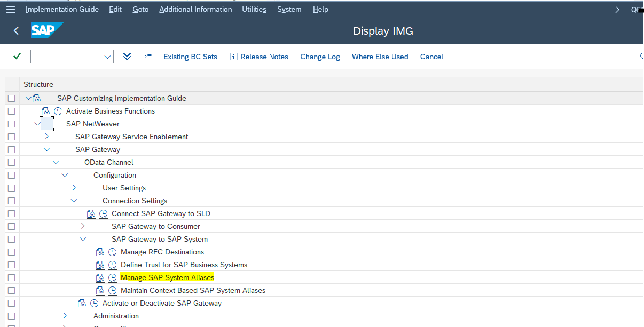The width and height of the screenshot is (644, 327).
Task: Tick checkbox for SAP Customizing Implementation Guide
Action: [x=11, y=98]
